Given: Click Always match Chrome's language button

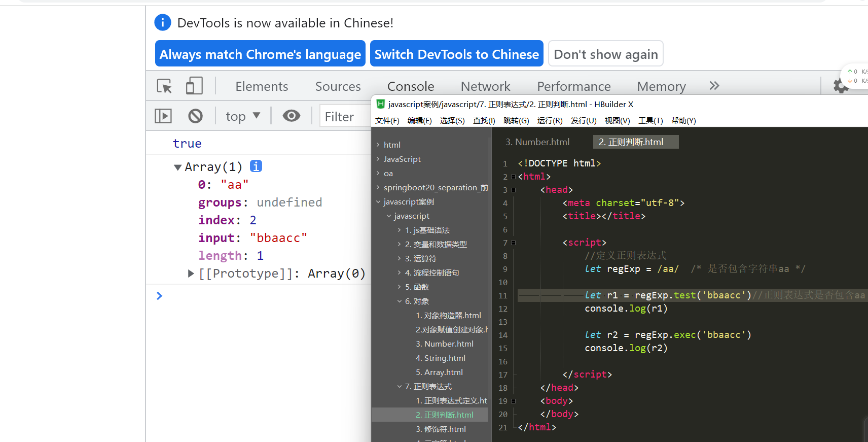Looking at the screenshot, I should point(260,54).
